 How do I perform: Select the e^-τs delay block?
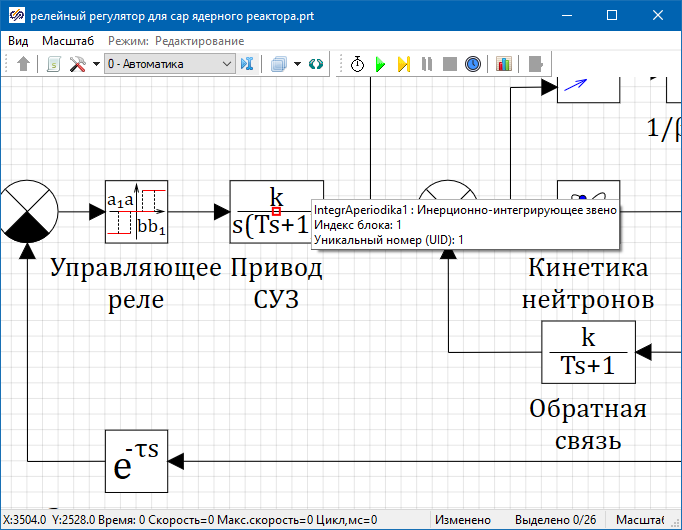(136, 461)
